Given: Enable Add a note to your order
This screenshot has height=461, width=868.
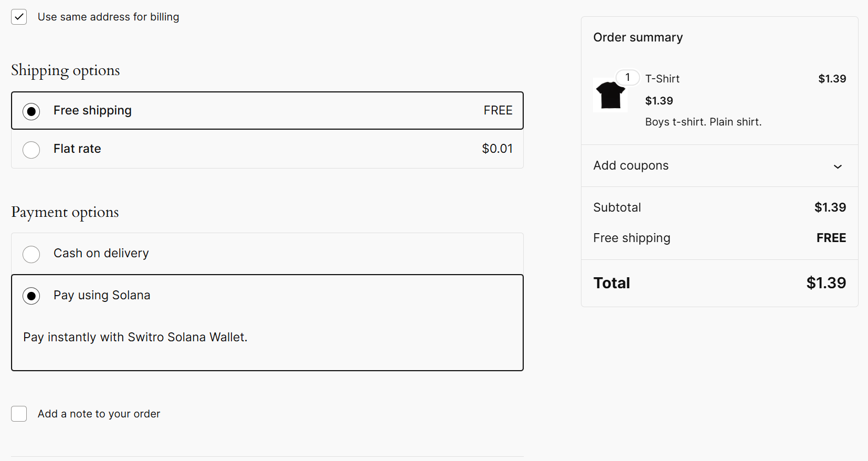Looking at the screenshot, I should click(19, 414).
